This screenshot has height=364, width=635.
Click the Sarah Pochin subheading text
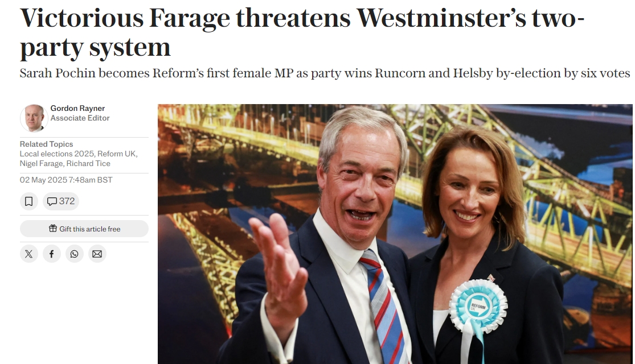pyautogui.click(x=325, y=73)
